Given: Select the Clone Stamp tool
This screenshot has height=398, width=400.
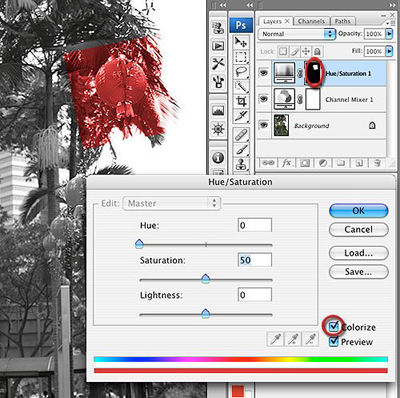Looking at the screenshot, I should [x=241, y=164].
